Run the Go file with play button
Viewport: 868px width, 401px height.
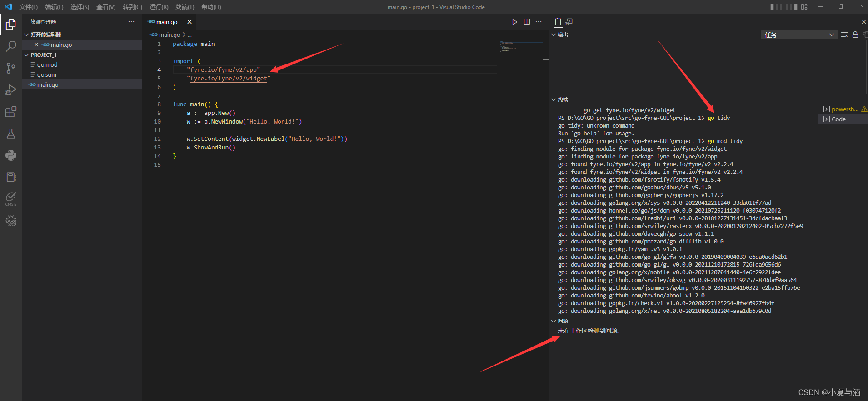pyautogui.click(x=514, y=22)
